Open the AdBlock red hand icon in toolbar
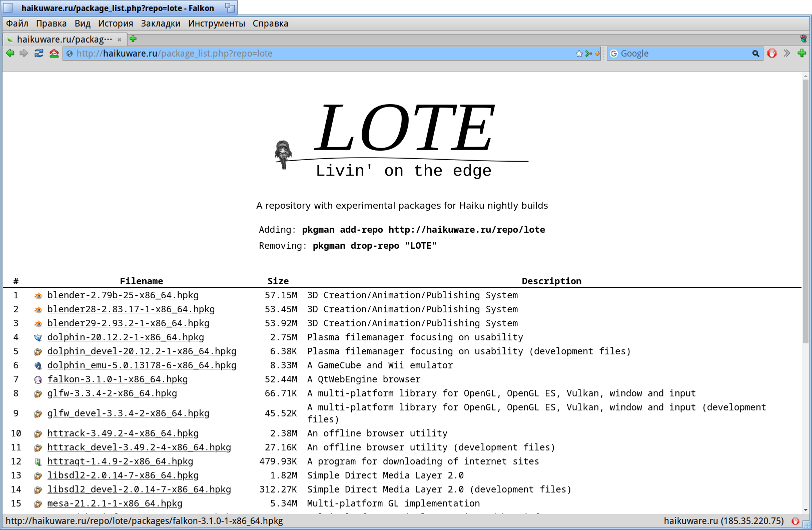This screenshot has width=812, height=530. click(772, 53)
